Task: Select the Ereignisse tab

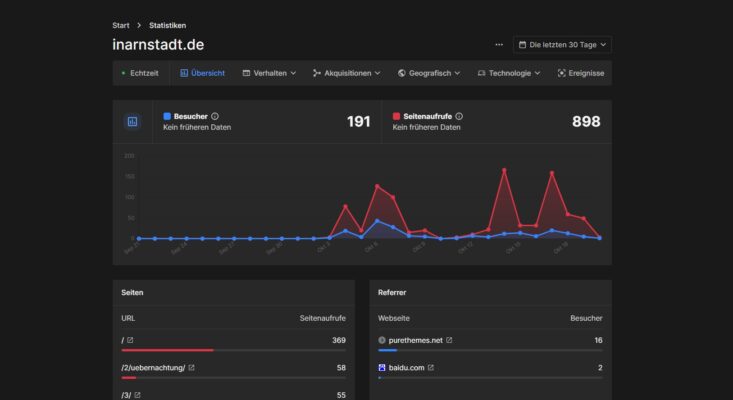Action: point(580,73)
